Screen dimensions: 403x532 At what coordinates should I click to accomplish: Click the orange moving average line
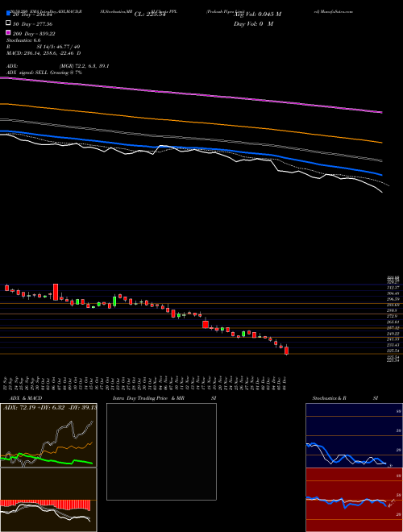click(x=191, y=123)
